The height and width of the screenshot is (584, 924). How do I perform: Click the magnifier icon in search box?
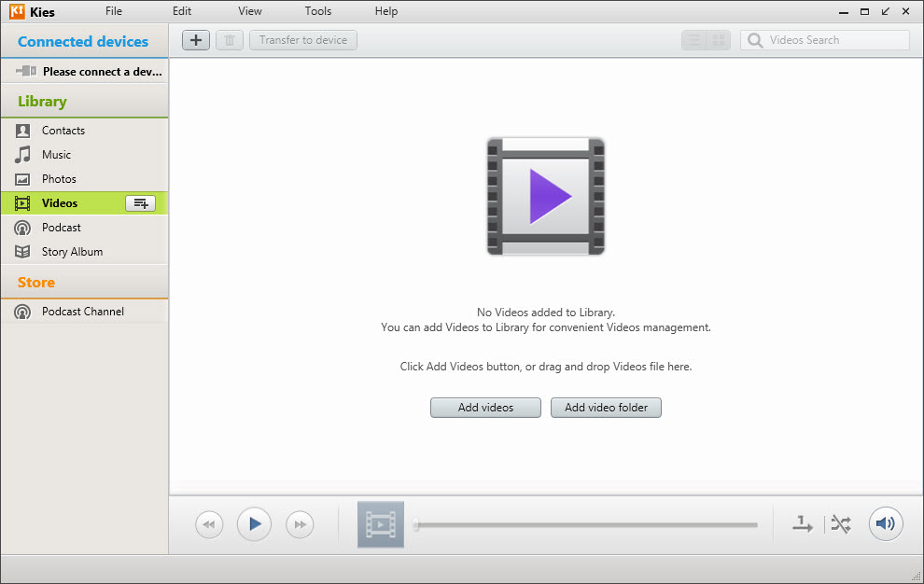[x=754, y=40]
